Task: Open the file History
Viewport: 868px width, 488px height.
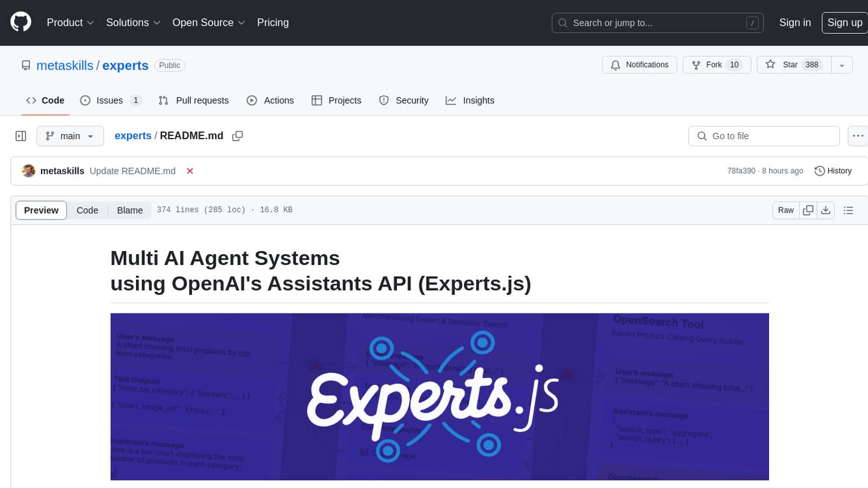Action: (833, 171)
